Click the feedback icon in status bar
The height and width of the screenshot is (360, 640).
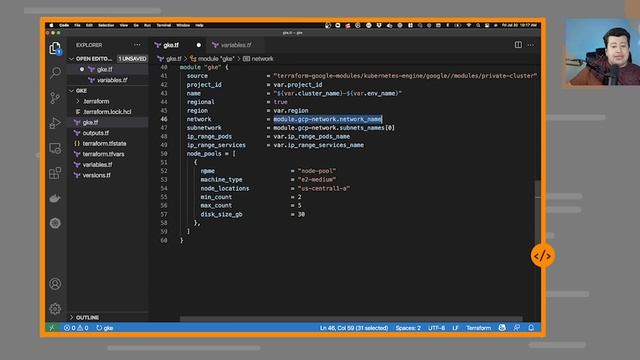tap(517, 328)
